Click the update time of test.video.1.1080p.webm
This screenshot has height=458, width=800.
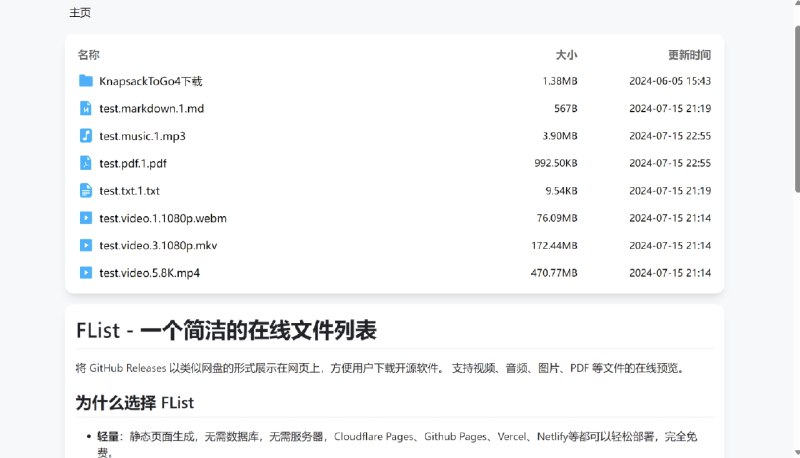tap(670, 218)
